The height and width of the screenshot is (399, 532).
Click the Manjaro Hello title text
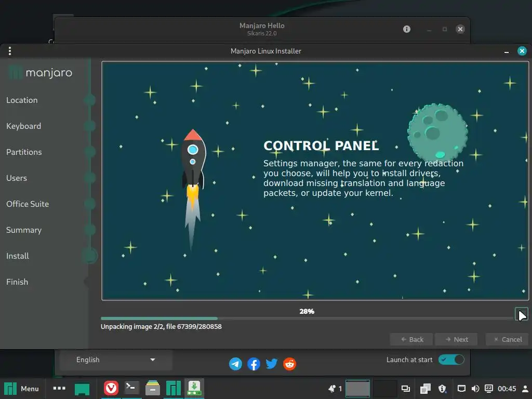point(262,25)
